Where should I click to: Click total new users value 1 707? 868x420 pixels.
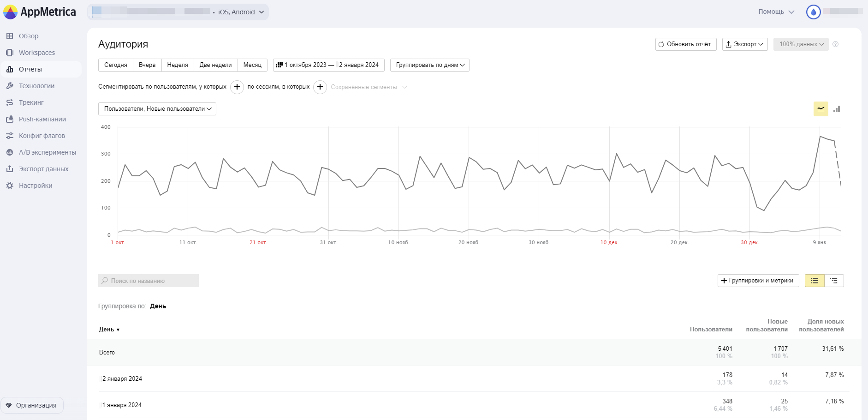[x=781, y=348]
